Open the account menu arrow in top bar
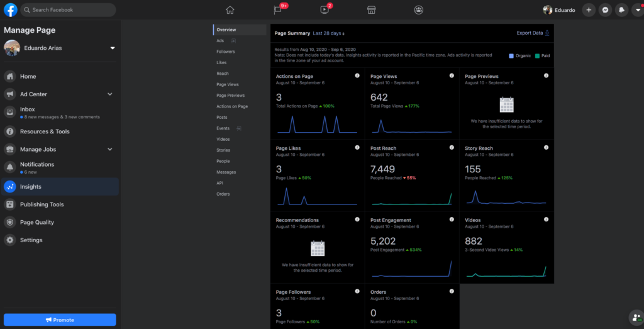Image resolution: width=644 pixels, height=329 pixels. point(638,10)
